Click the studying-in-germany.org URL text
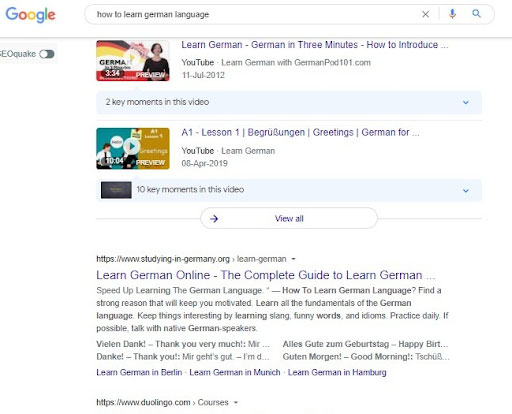 [191, 259]
